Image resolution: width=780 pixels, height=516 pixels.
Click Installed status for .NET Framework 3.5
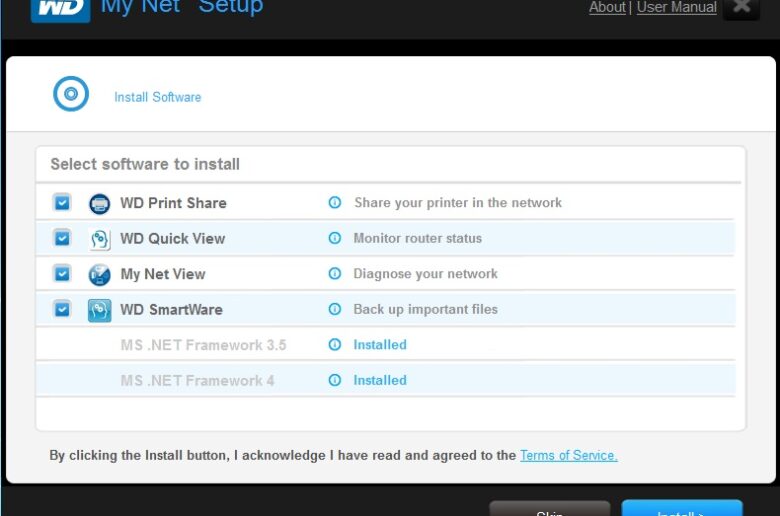(380, 344)
